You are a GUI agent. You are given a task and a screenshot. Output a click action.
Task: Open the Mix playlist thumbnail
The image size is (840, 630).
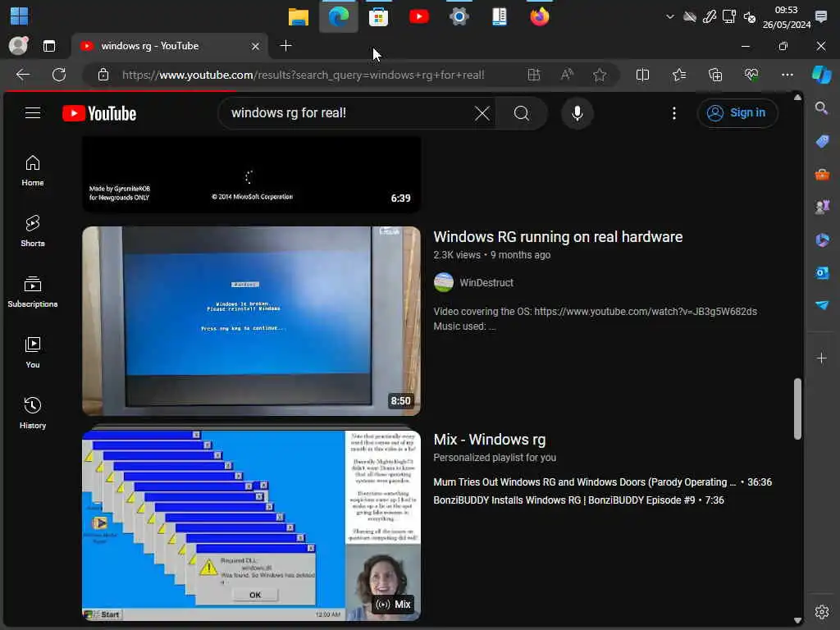click(x=251, y=526)
